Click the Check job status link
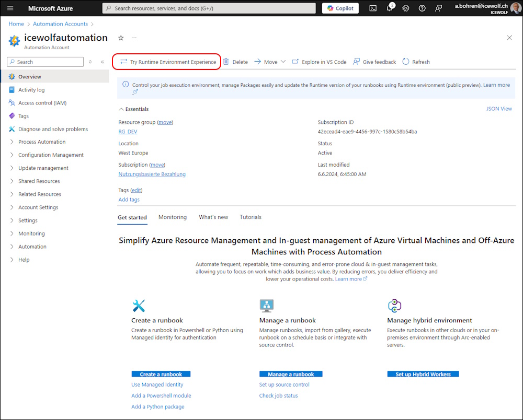The image size is (523, 420). coord(279,395)
